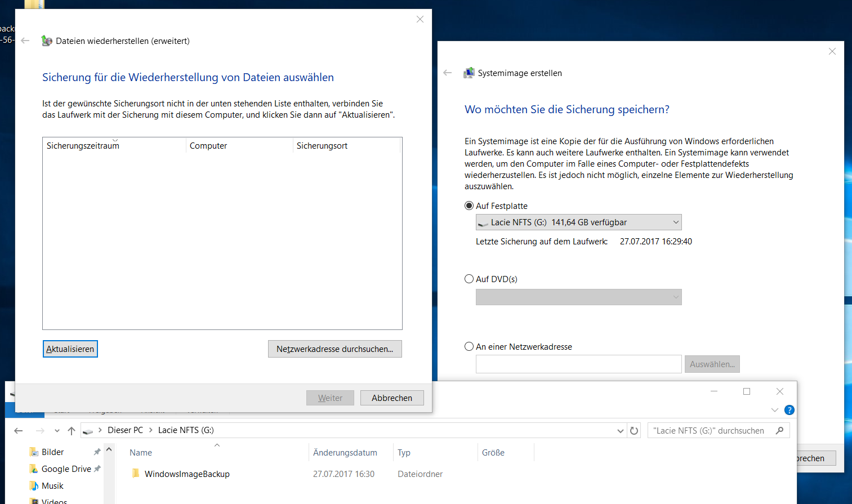852x504 pixels.
Task: Select the WindowsImageBackup file name
Action: 187,474
